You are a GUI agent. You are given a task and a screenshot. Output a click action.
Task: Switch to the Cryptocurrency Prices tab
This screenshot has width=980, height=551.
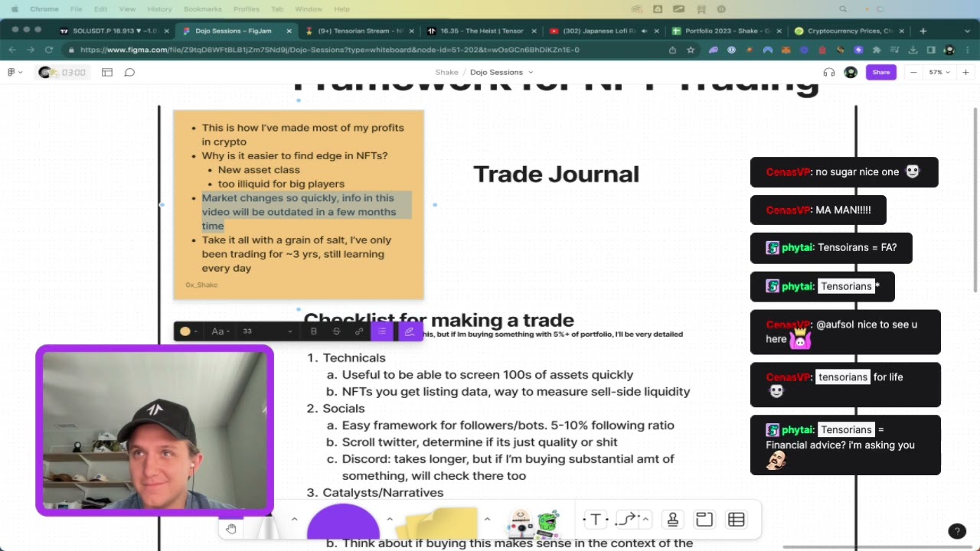click(848, 31)
